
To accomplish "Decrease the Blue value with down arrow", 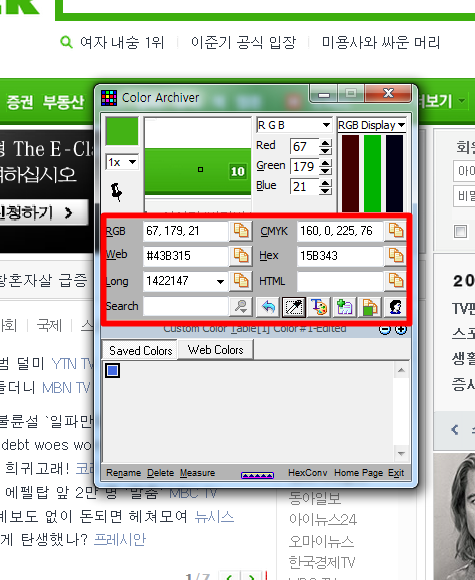I will click(325, 190).
